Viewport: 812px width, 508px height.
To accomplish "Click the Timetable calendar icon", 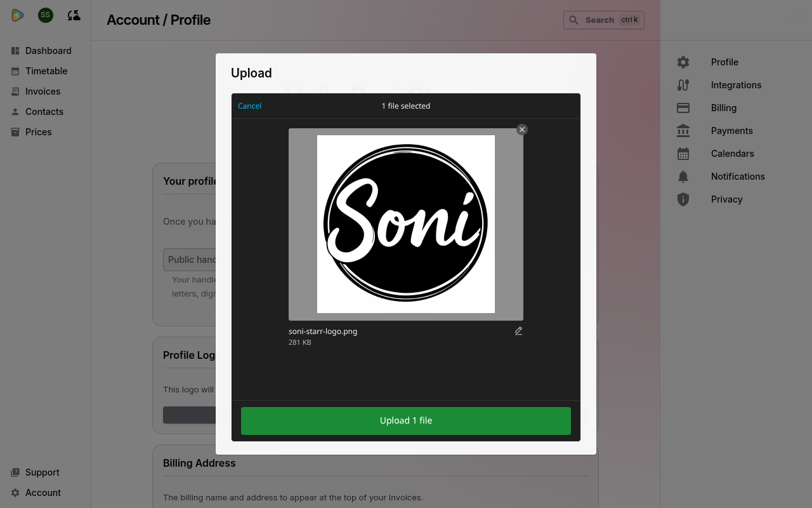I will tap(15, 71).
